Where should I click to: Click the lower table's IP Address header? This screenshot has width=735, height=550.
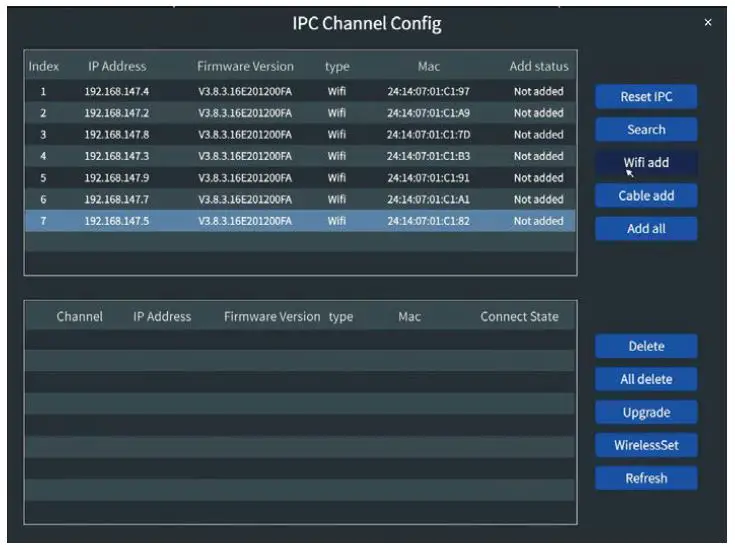(x=162, y=316)
